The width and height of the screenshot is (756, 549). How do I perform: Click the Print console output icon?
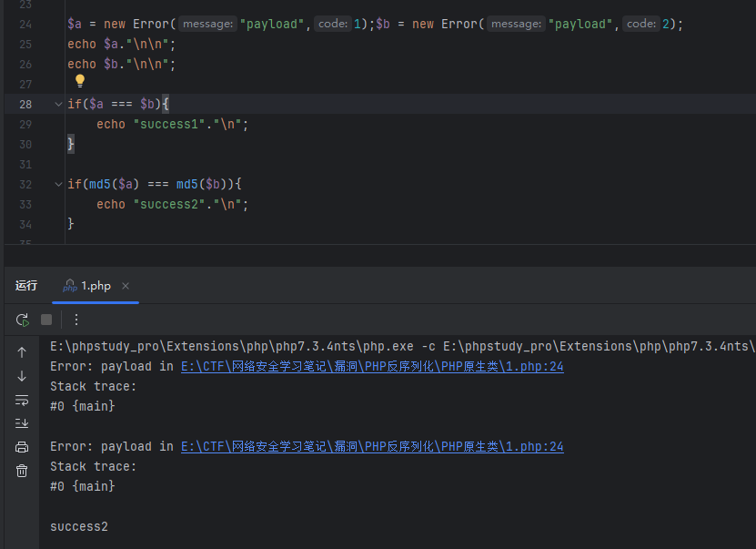pyautogui.click(x=22, y=447)
